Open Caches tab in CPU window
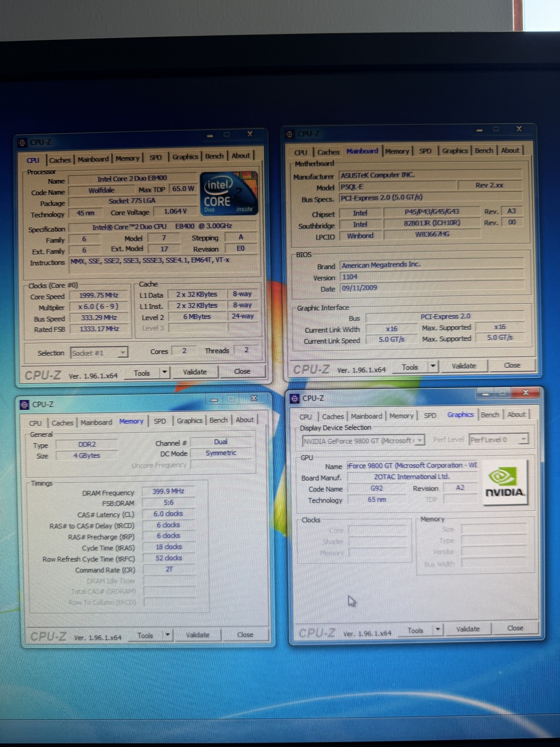This screenshot has height=747, width=560. (x=60, y=160)
